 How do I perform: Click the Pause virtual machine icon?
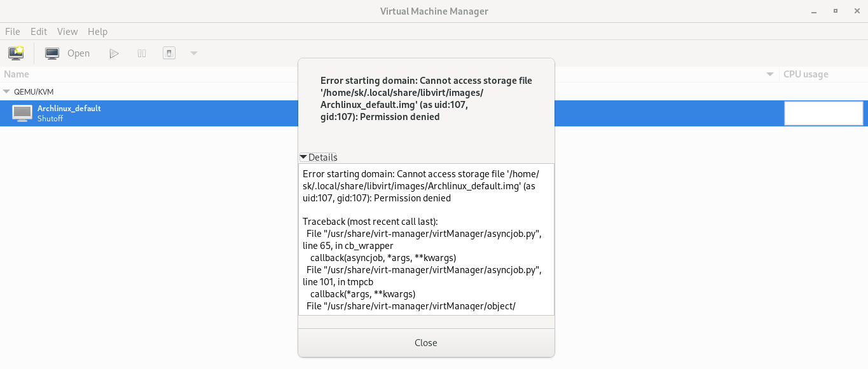(141, 53)
